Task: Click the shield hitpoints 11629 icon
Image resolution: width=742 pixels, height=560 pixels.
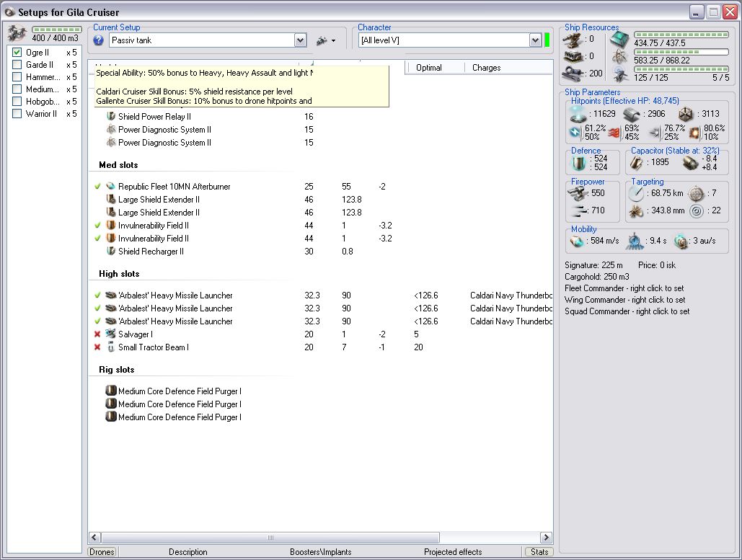Action: 578,115
